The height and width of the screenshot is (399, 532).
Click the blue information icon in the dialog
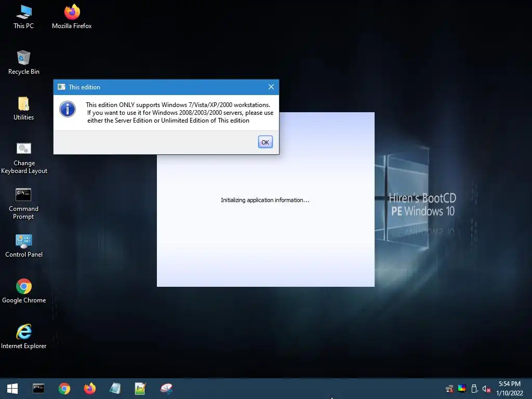coord(68,109)
